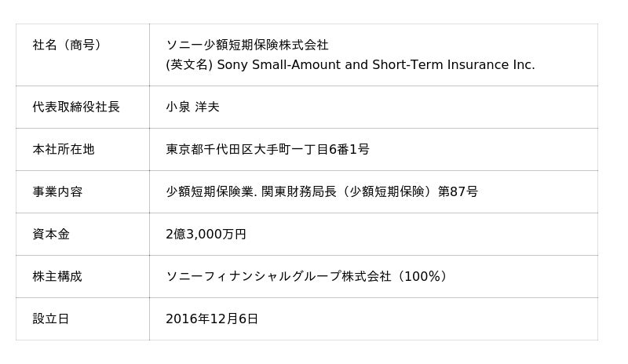
Task: Click the founding date 2016年12月6日
Action: coord(212,318)
